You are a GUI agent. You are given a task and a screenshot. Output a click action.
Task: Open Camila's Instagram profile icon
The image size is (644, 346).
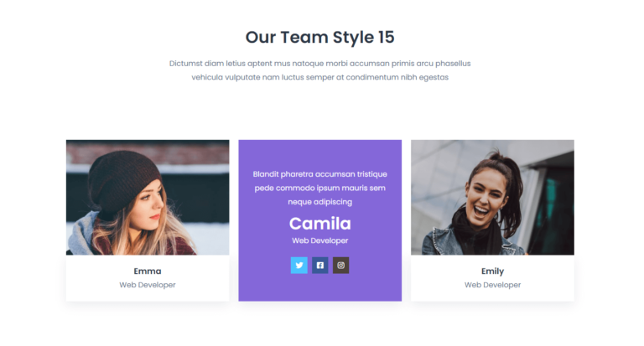click(341, 265)
